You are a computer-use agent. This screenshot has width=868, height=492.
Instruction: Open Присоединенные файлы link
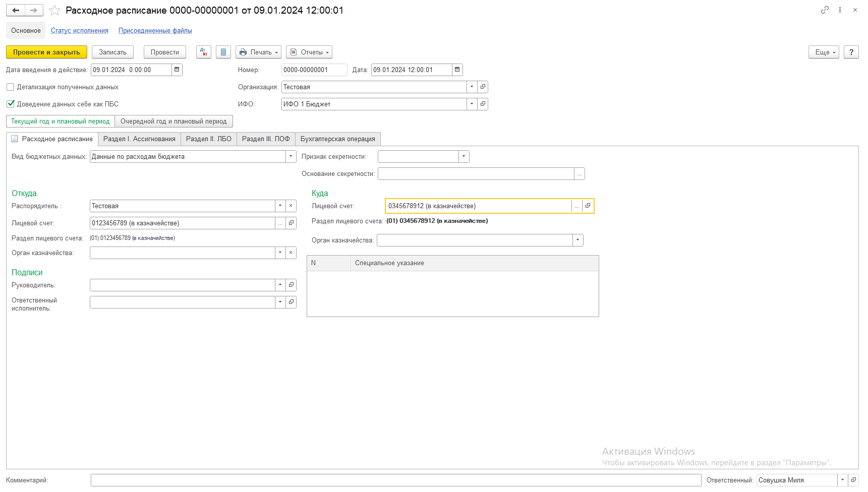click(x=155, y=30)
